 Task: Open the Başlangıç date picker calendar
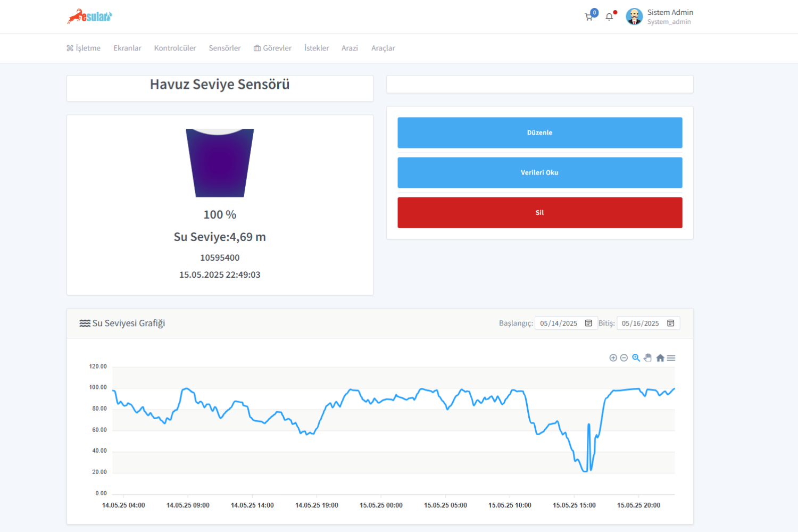pos(588,323)
